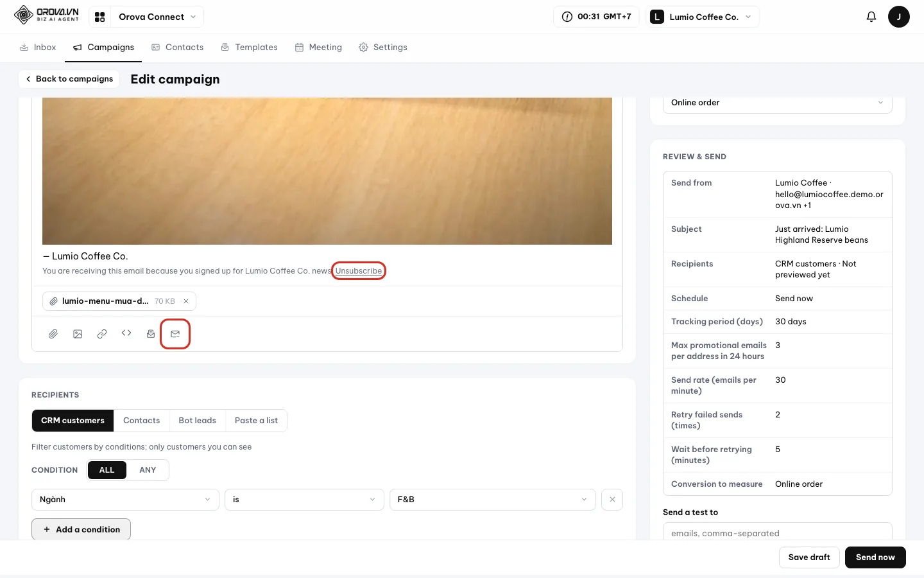Set condition match to ANY

click(148, 470)
